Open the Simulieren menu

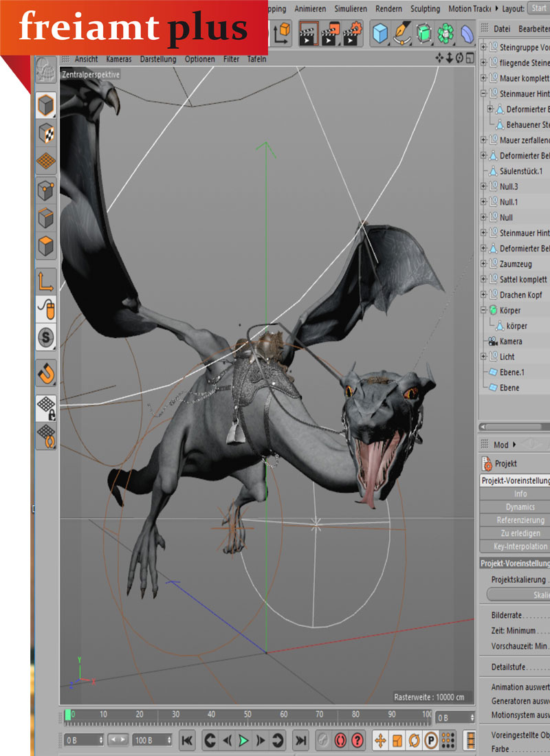pyautogui.click(x=351, y=9)
